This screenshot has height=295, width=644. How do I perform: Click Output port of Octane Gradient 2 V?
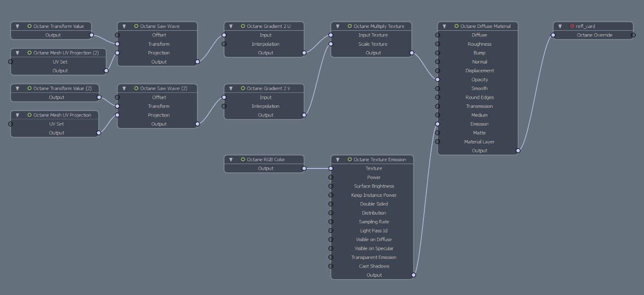(x=304, y=115)
